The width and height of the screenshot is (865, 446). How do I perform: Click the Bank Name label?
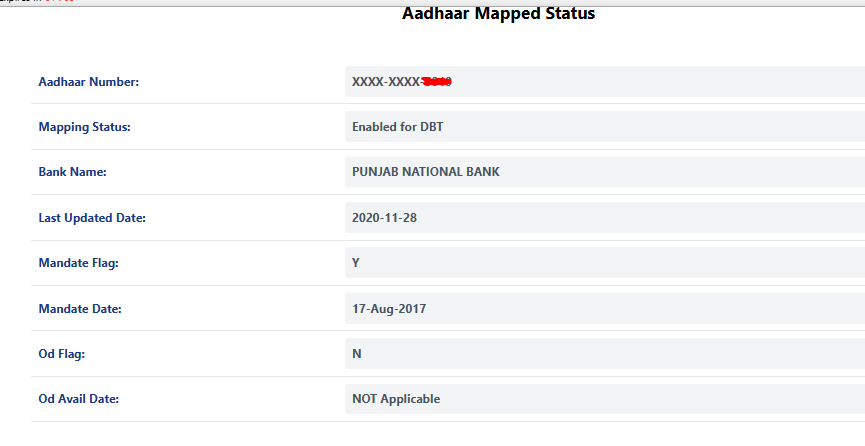(x=72, y=172)
